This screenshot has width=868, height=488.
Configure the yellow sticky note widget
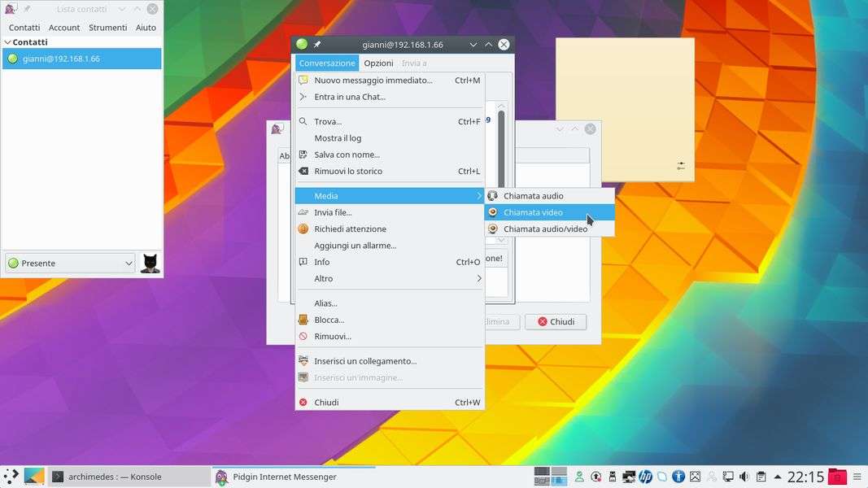tap(681, 166)
